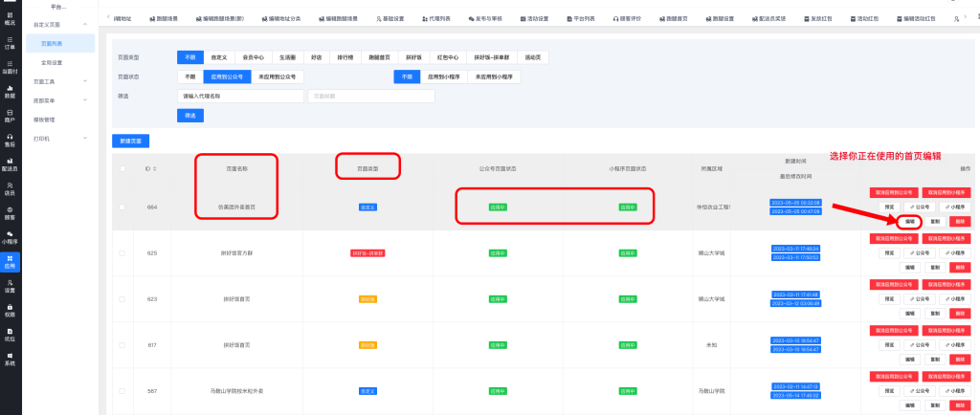Image resolution: width=980 pixels, height=415 pixels.
Task: Collapse the 自定义页面 menu section
Action: (85, 23)
